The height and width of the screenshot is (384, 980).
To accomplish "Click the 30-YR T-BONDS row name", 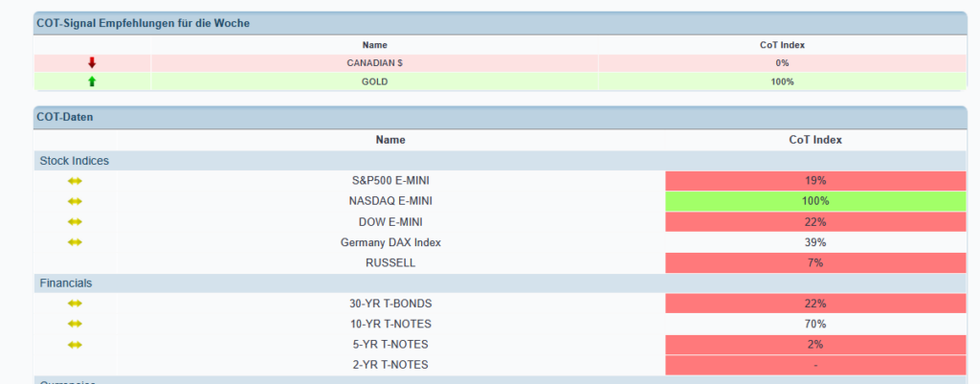I will [x=390, y=304].
